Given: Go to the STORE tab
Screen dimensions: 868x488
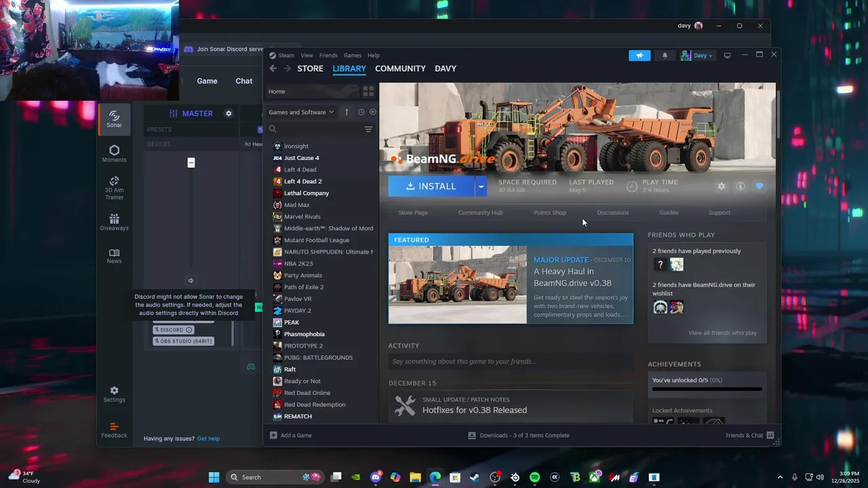Looking at the screenshot, I should 310,68.
